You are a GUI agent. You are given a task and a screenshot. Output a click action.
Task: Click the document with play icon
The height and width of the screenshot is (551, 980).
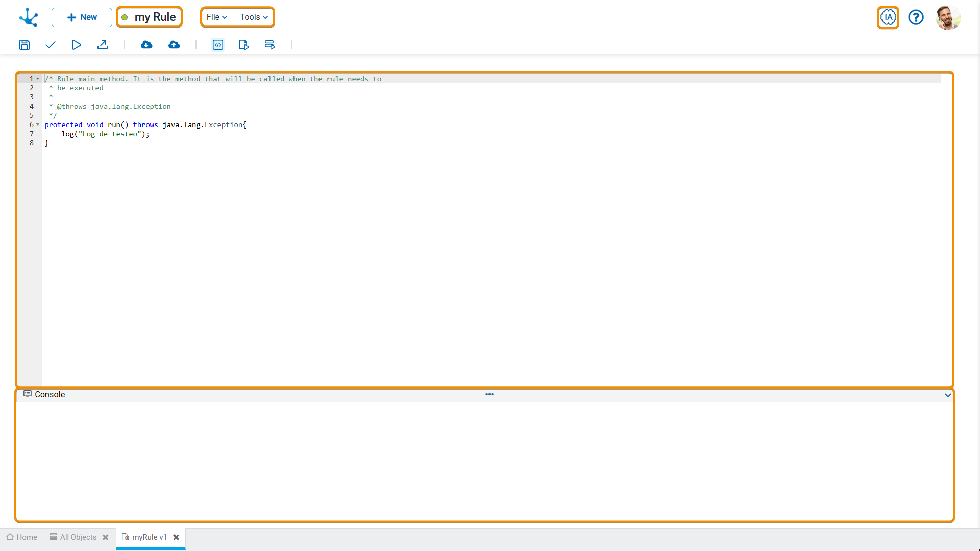click(243, 45)
